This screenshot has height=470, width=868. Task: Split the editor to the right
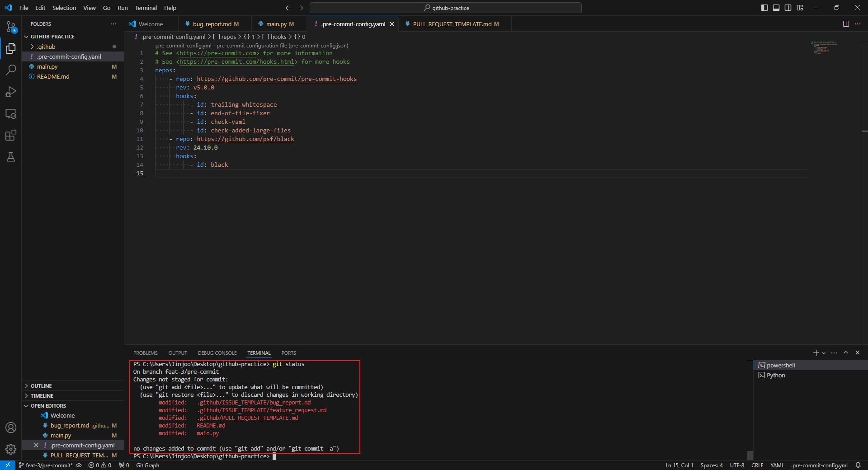tap(846, 24)
